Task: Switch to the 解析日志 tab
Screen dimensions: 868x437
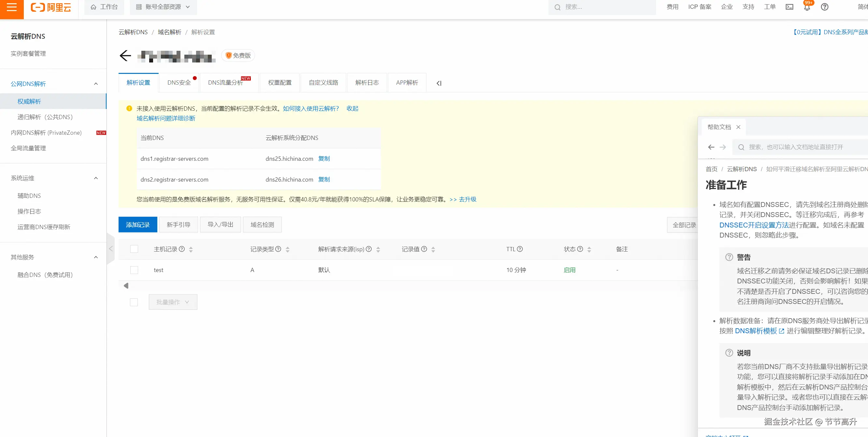Action: tap(367, 82)
